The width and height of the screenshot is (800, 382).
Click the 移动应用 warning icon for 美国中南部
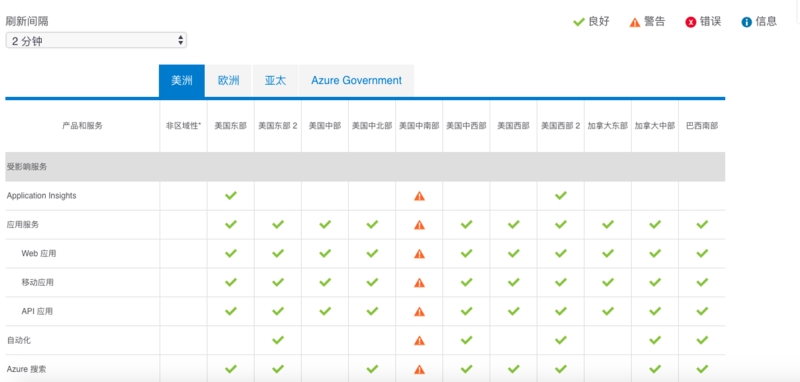click(419, 283)
